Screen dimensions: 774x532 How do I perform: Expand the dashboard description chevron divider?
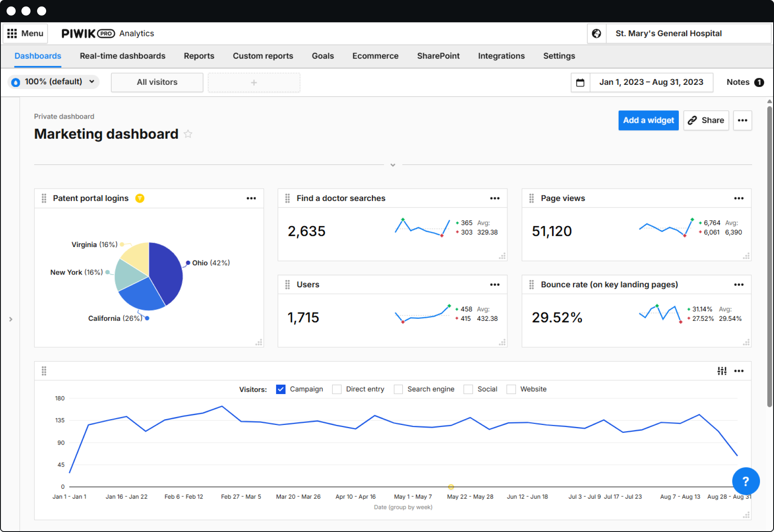[393, 165]
